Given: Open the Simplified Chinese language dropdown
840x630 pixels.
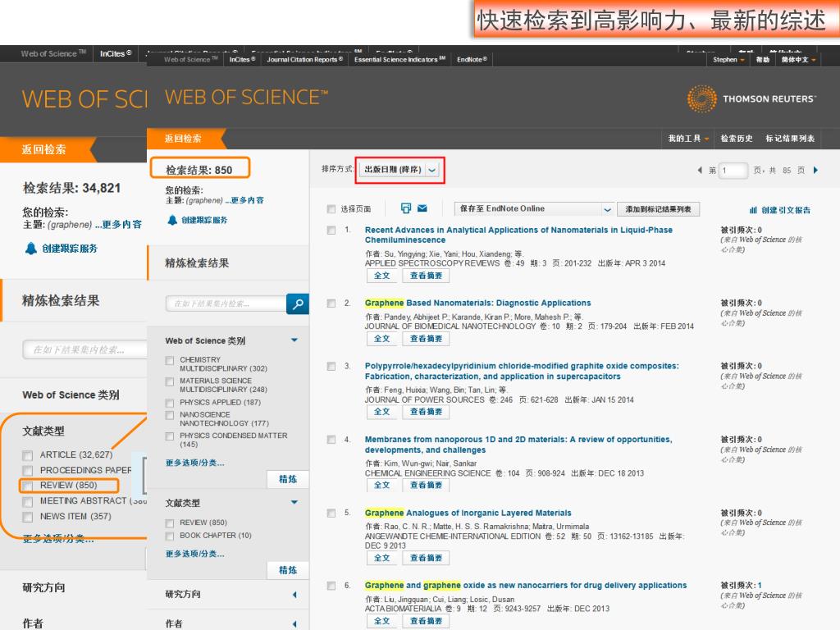Looking at the screenshot, I should 798,59.
